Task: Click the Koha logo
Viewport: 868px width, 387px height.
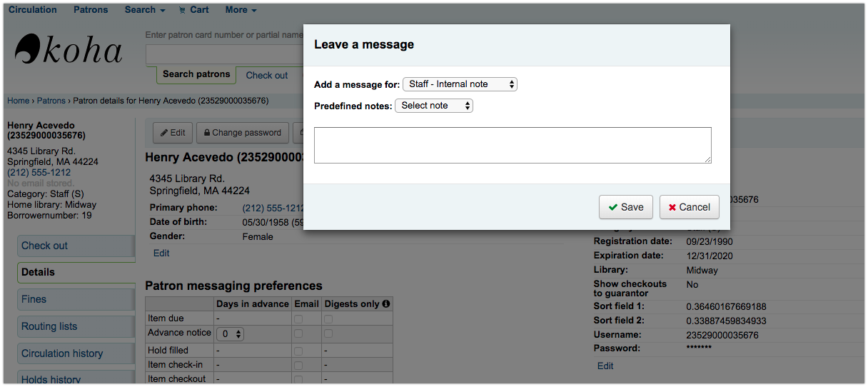Action: click(x=69, y=49)
